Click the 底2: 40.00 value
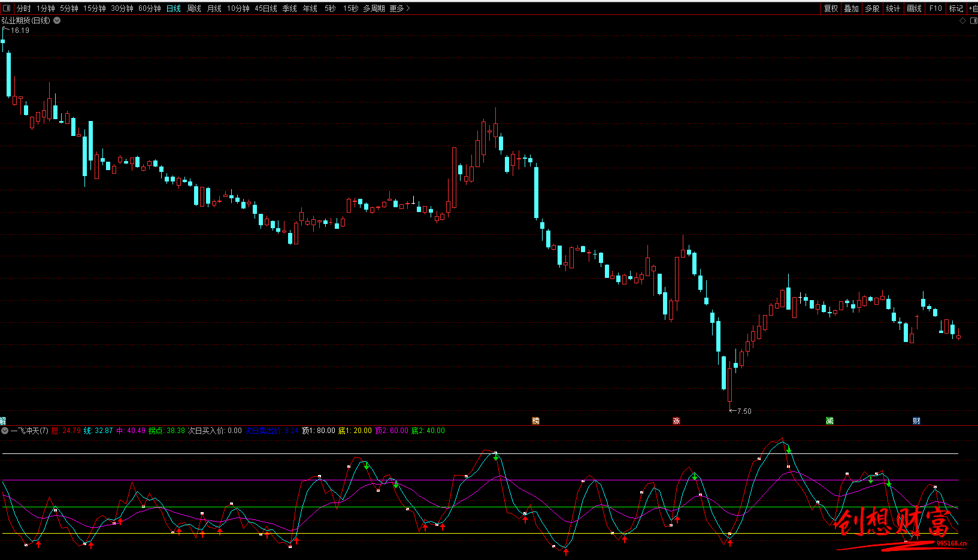 (428, 431)
